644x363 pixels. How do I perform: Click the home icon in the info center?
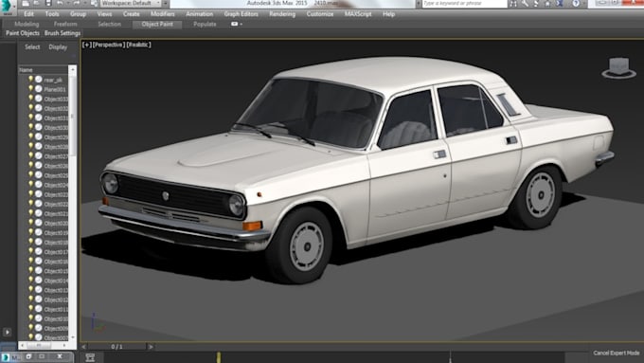(547, 3)
